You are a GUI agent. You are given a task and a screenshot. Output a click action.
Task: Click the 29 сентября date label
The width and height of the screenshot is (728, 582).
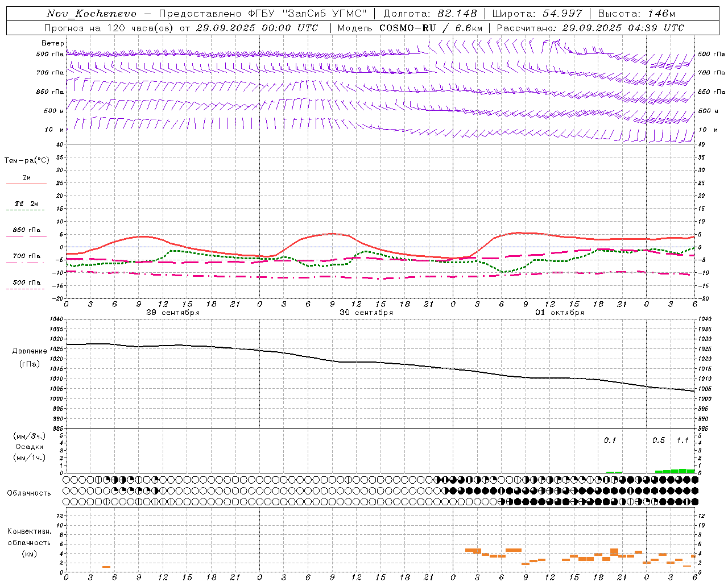coord(172,313)
